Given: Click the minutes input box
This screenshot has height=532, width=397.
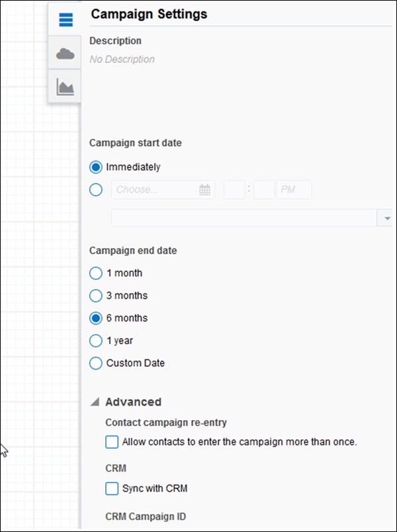Looking at the screenshot, I should click(264, 190).
